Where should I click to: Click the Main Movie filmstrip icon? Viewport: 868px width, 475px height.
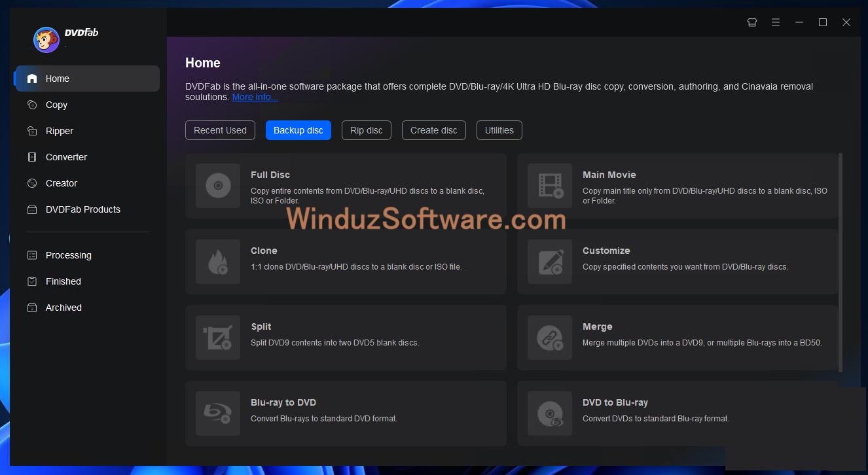point(550,186)
